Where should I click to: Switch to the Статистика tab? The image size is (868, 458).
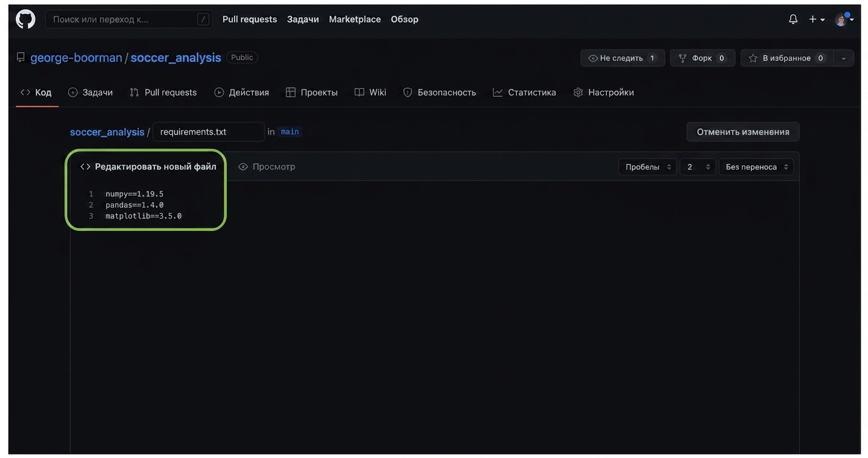point(525,93)
